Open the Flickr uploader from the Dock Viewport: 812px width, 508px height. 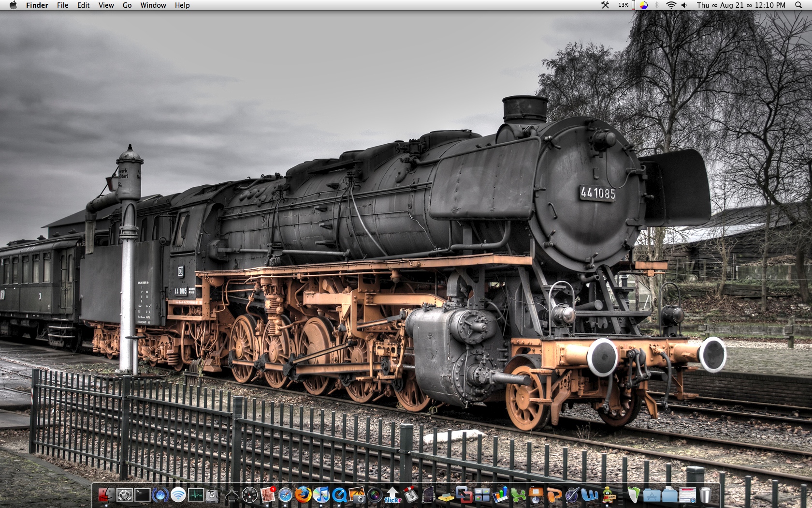[x=392, y=495]
